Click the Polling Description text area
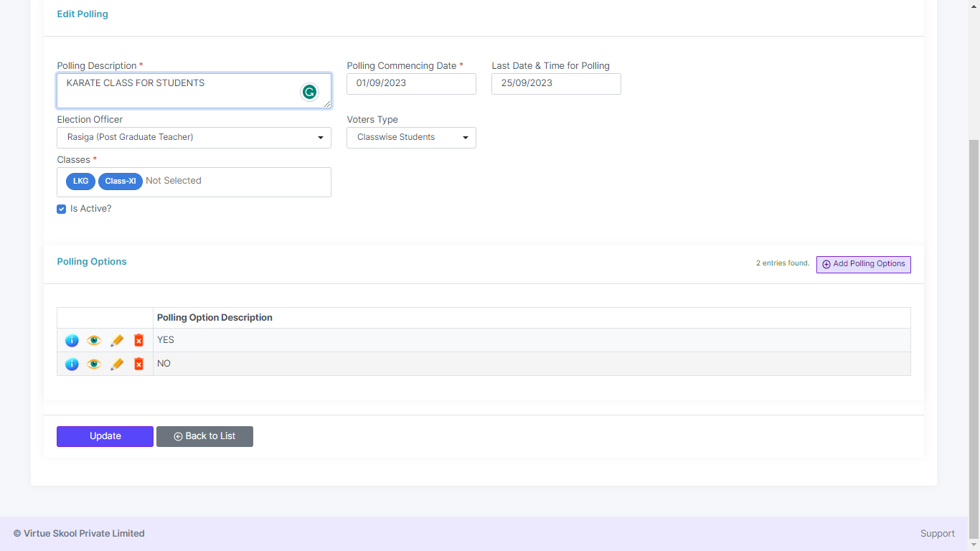This screenshot has width=980, height=551. [194, 91]
